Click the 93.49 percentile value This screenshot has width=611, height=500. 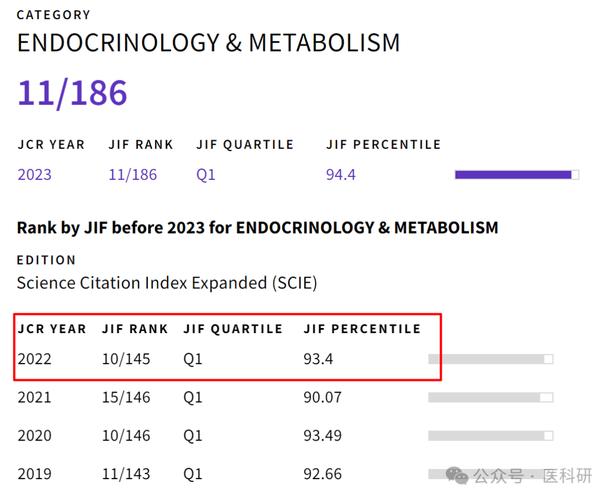pos(322,436)
